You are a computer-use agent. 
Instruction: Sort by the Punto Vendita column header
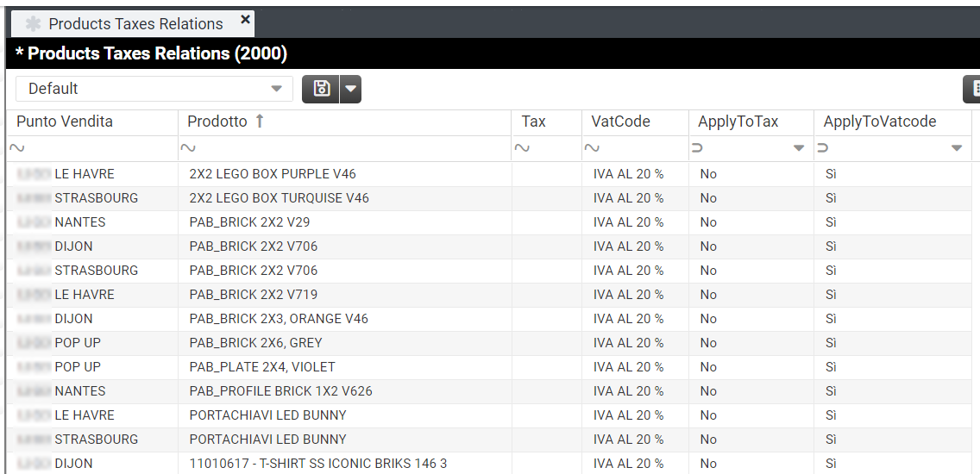pos(65,122)
